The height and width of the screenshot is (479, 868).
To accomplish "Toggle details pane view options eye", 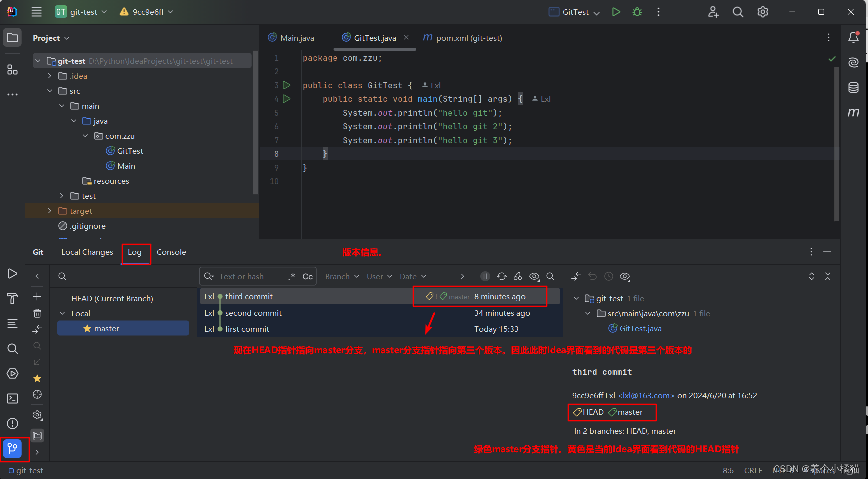I will tap(625, 276).
